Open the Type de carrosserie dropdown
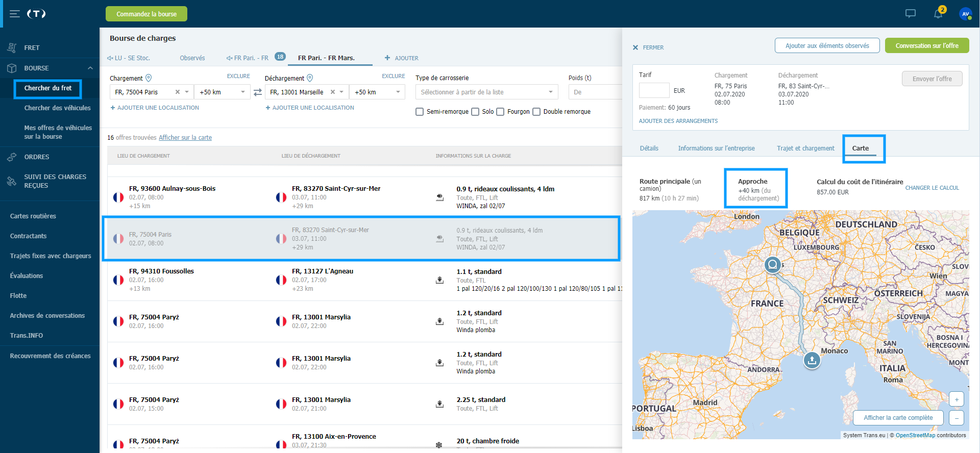Viewport: 980px width, 453px height. point(487,92)
